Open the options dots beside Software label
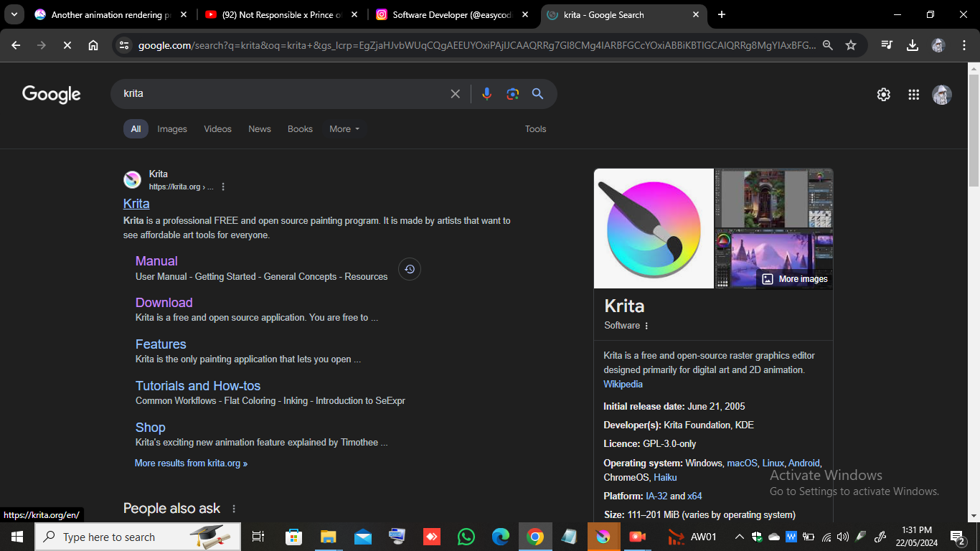 [646, 326]
